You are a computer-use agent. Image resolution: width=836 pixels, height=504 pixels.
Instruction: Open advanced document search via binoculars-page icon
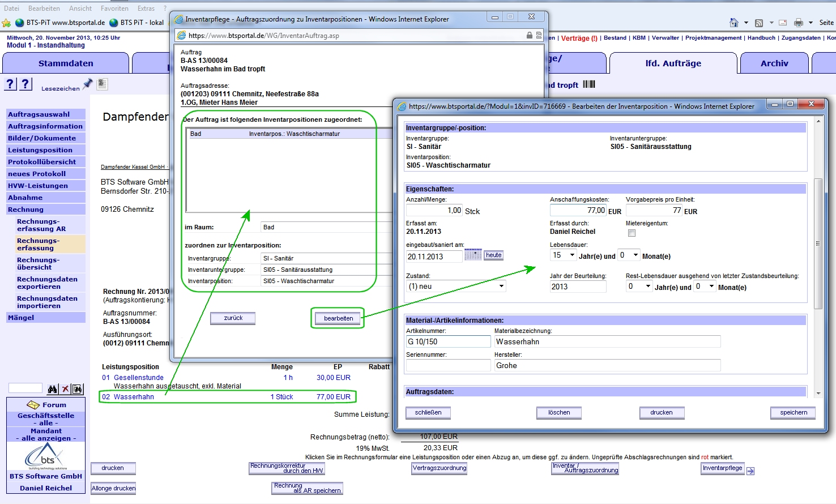click(x=78, y=388)
